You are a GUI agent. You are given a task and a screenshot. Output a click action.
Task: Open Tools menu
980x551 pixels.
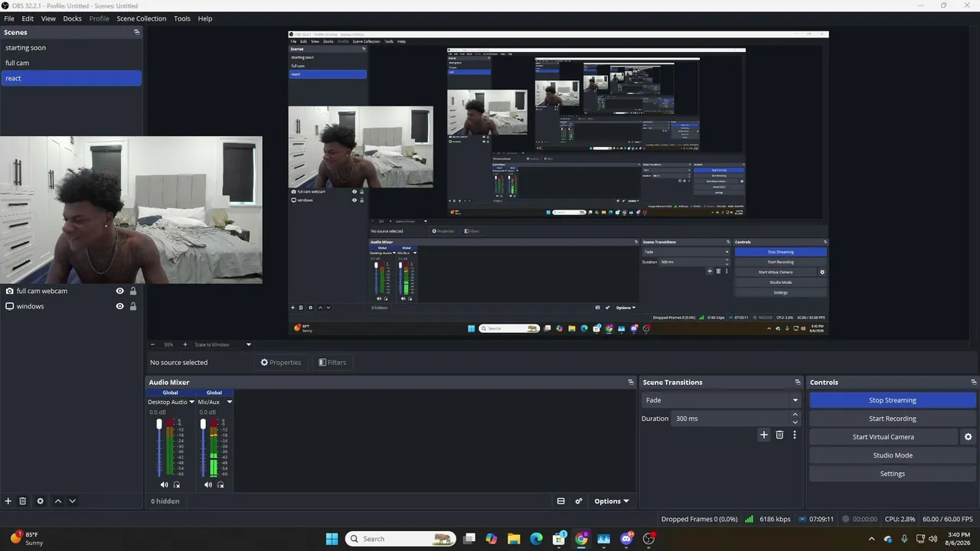(x=182, y=18)
